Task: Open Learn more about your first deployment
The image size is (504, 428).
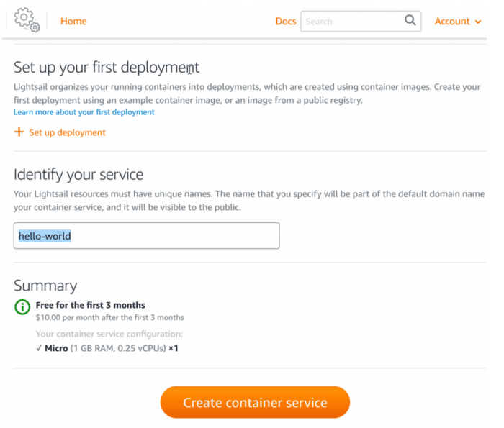Action: pos(84,112)
